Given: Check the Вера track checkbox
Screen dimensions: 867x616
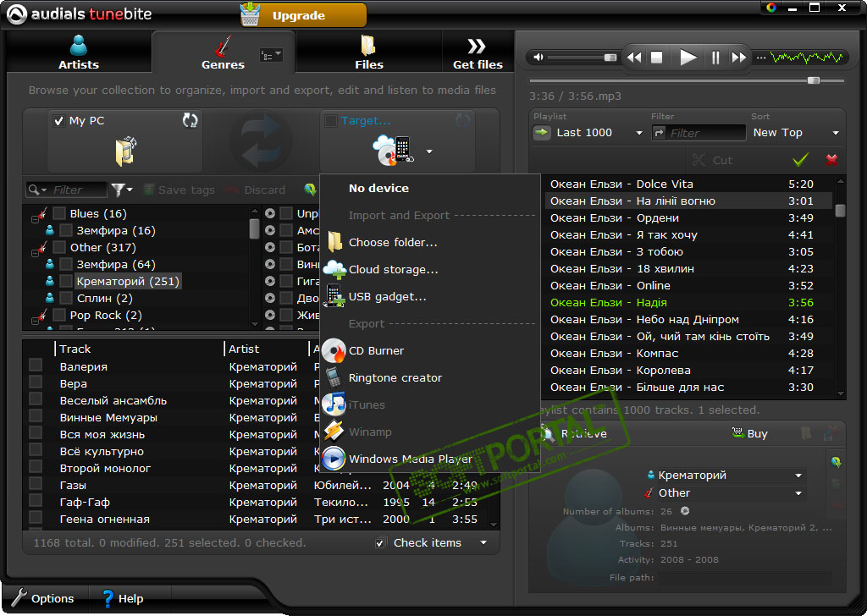Looking at the screenshot, I should pos(36,382).
